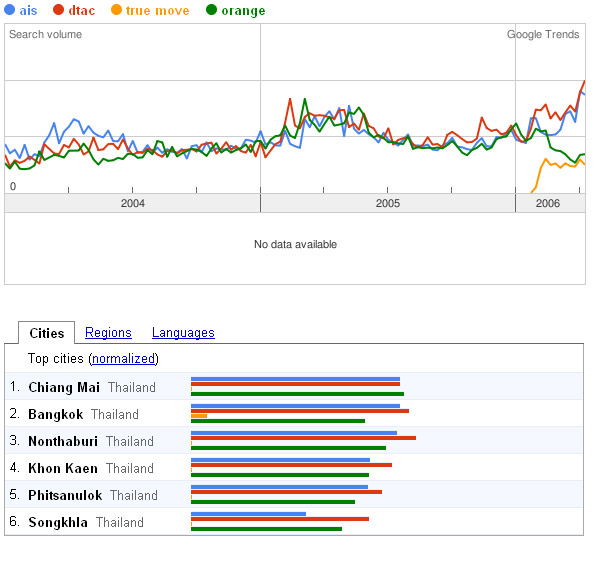Click the green orange legend dot
The height and width of the screenshot is (564, 596).
[211, 10]
